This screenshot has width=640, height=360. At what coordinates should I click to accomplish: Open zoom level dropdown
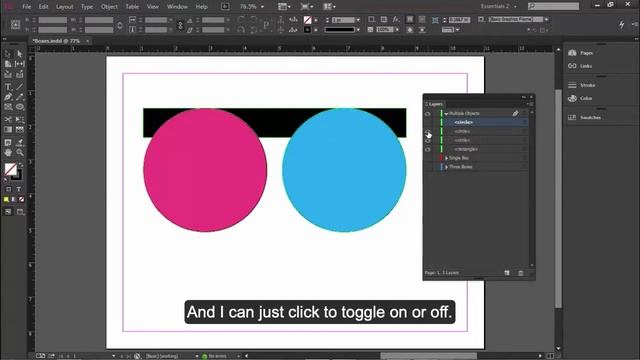click(x=262, y=7)
